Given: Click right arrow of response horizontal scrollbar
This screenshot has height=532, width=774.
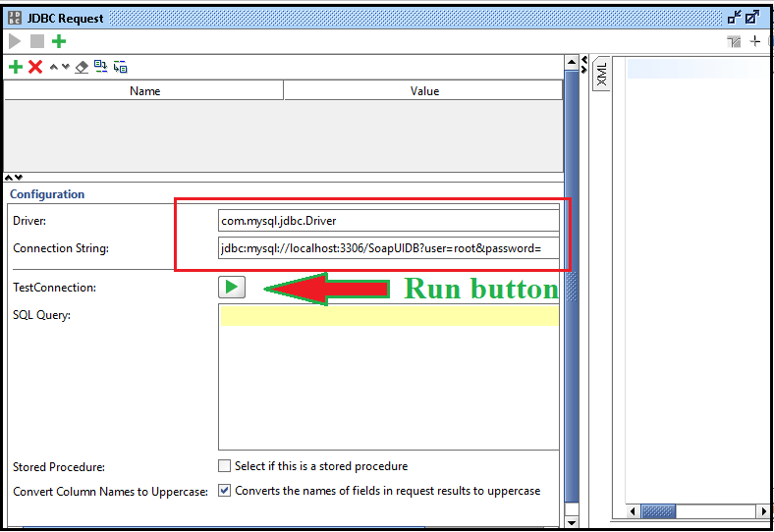Looking at the screenshot, I should [x=763, y=511].
